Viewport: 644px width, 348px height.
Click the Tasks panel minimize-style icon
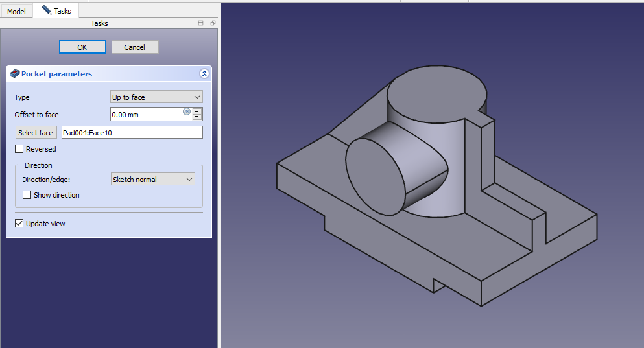pyautogui.click(x=201, y=23)
